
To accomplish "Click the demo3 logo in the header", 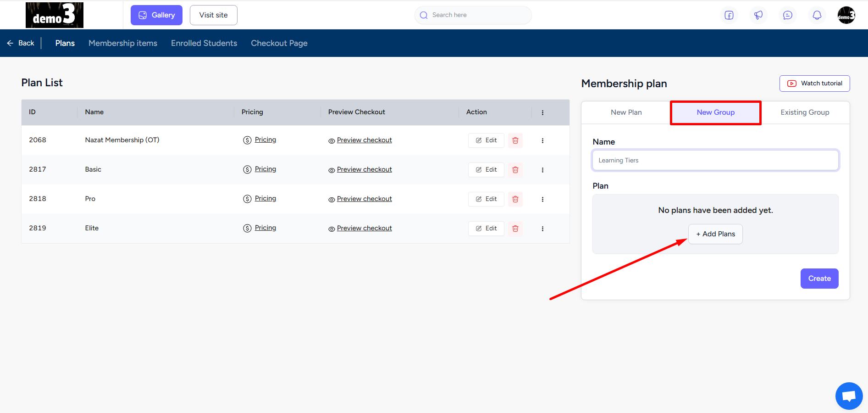I will [55, 15].
